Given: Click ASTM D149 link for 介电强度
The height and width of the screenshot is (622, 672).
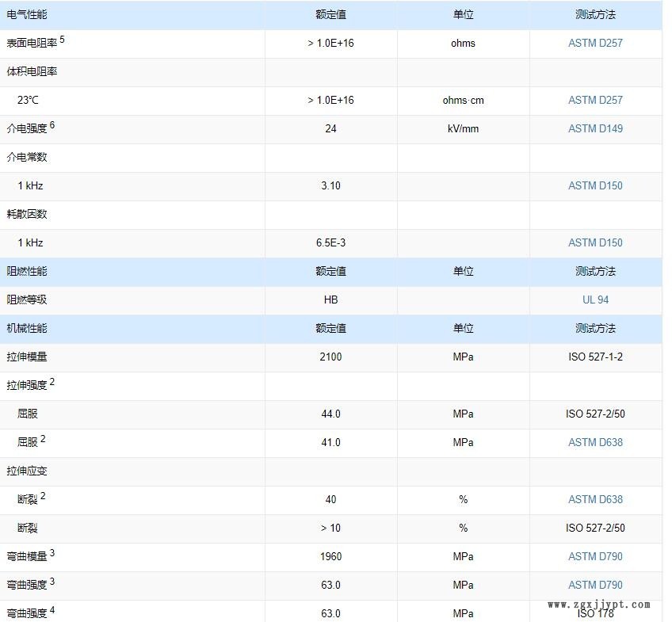Looking at the screenshot, I should pos(595,128).
